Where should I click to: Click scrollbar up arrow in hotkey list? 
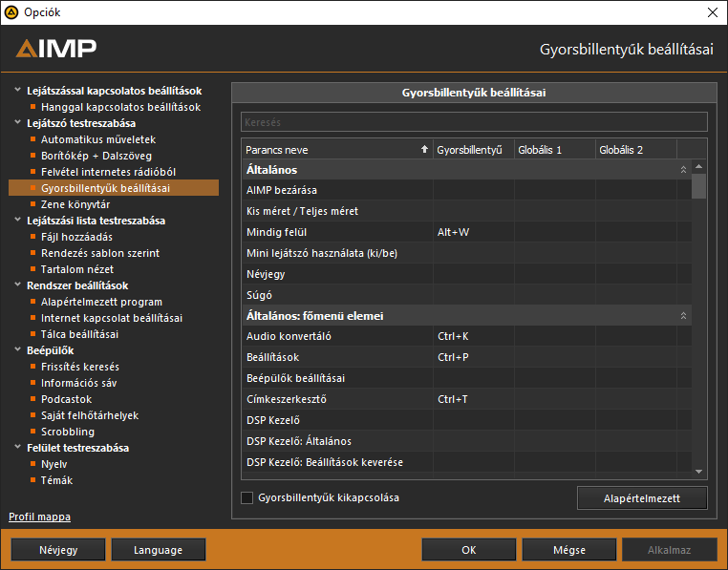[x=698, y=166]
